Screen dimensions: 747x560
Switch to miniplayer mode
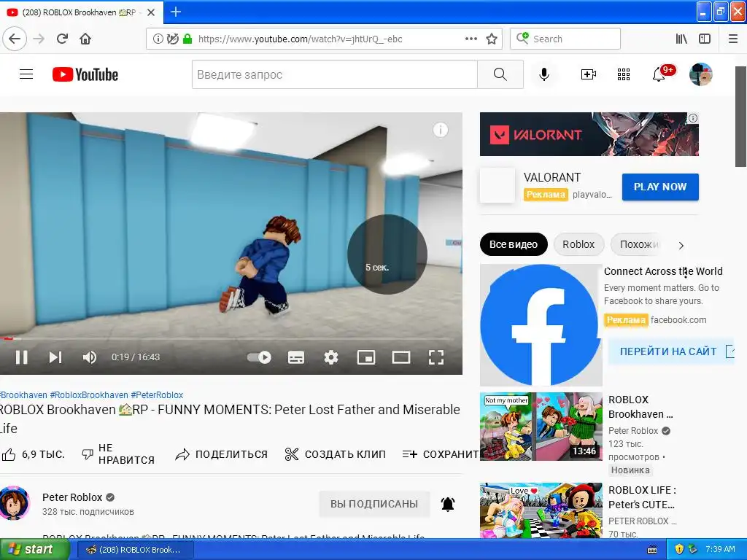point(366,357)
